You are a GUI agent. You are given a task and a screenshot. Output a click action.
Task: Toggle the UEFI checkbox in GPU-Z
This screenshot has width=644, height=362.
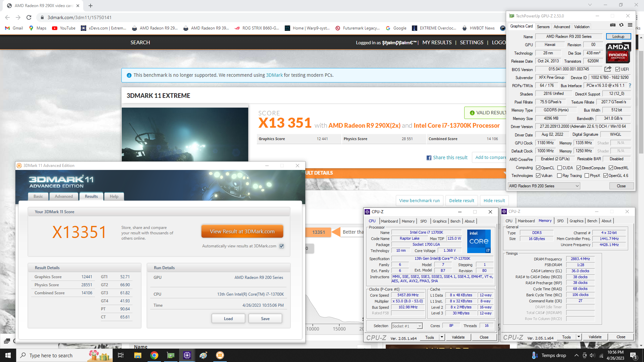(x=618, y=69)
